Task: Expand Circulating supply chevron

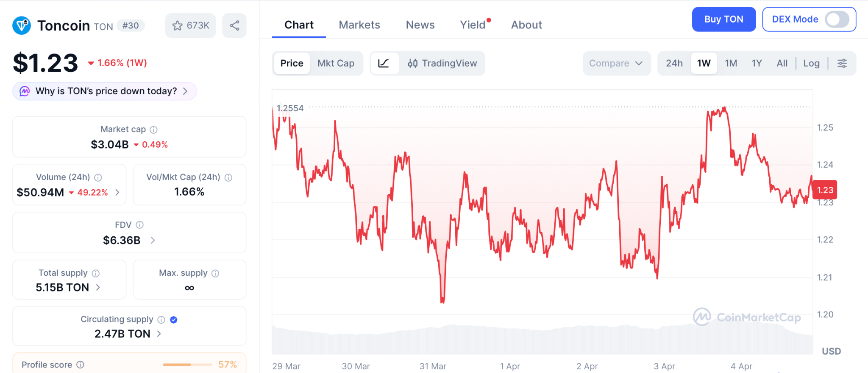Action: (x=159, y=334)
